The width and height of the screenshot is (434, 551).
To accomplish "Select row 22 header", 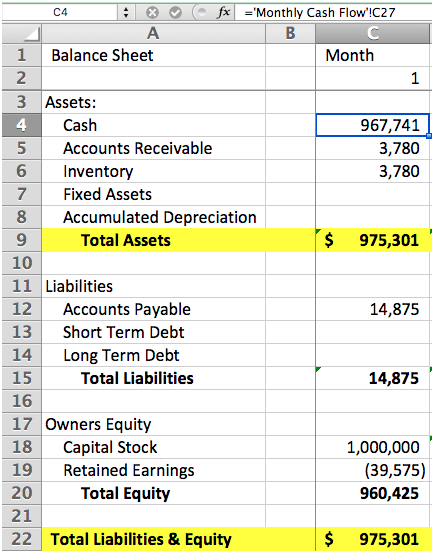I will click(x=22, y=539).
